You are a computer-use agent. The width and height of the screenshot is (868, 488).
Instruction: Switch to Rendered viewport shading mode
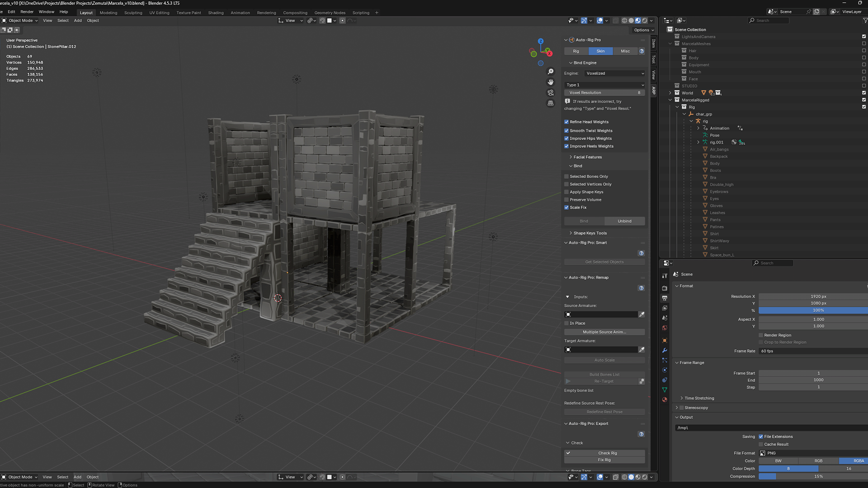pos(645,20)
